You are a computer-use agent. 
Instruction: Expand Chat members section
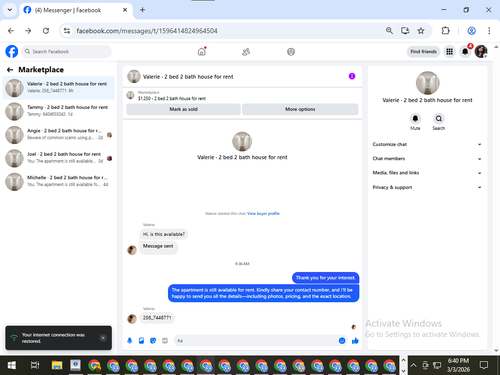pos(427,159)
